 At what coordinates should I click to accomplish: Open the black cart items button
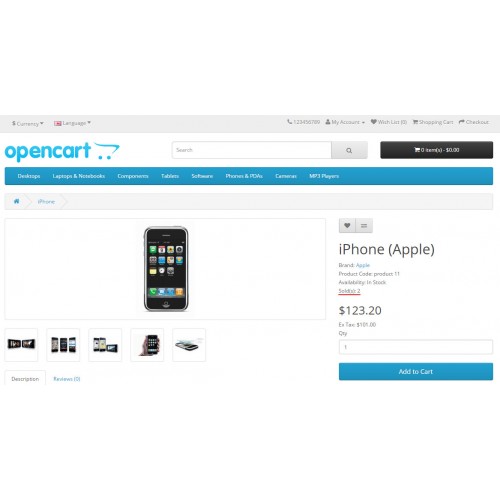[x=437, y=150]
